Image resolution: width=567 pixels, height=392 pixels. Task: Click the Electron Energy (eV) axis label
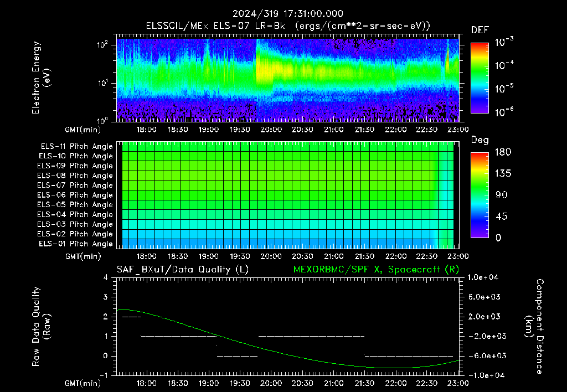(41, 78)
